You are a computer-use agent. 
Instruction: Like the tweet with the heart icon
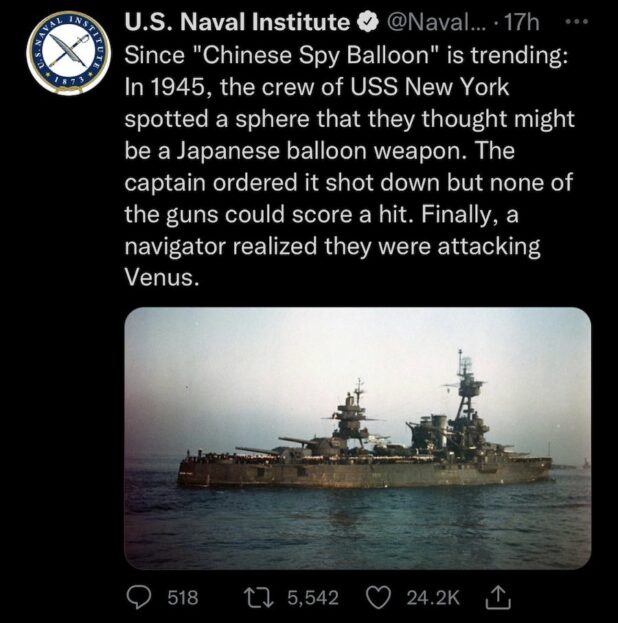379,597
